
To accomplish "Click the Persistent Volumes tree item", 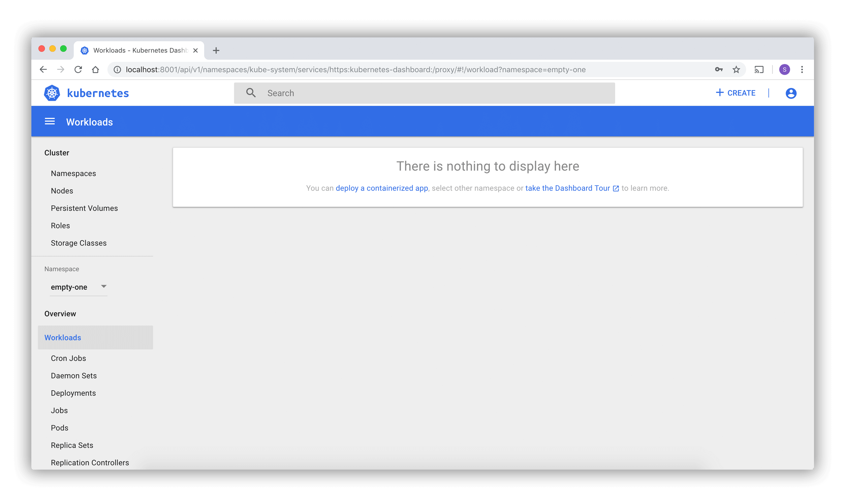I will pyautogui.click(x=84, y=208).
